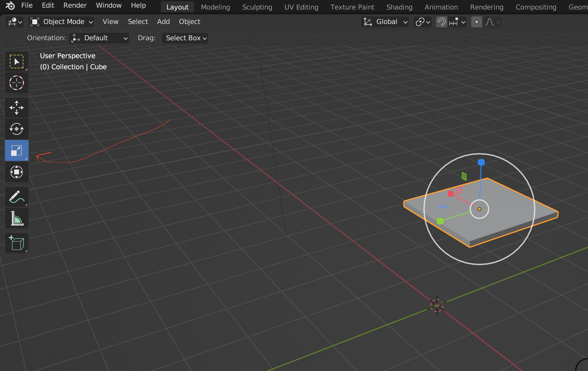588x371 pixels.
Task: Select the Measure tool
Action: coord(17,218)
